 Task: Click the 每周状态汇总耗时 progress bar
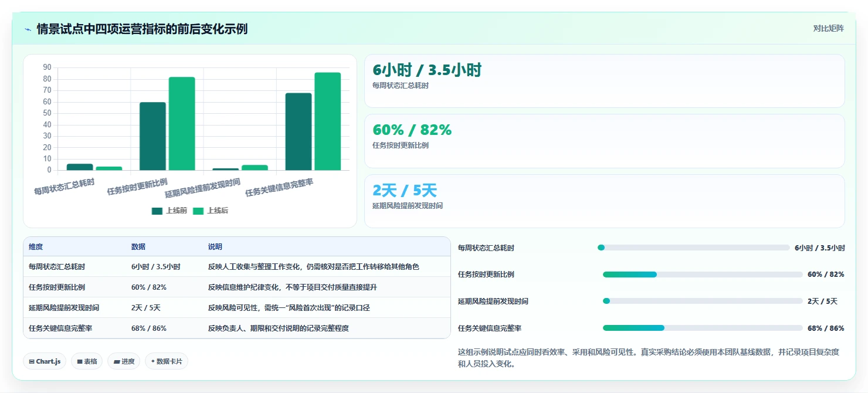[x=694, y=248]
